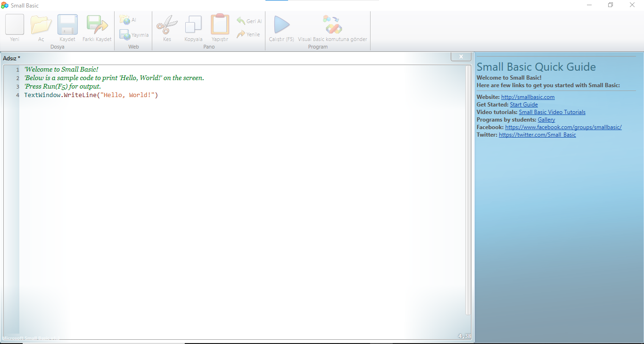
Task: Undo the last edit with Geri Al
Action: coord(249,21)
